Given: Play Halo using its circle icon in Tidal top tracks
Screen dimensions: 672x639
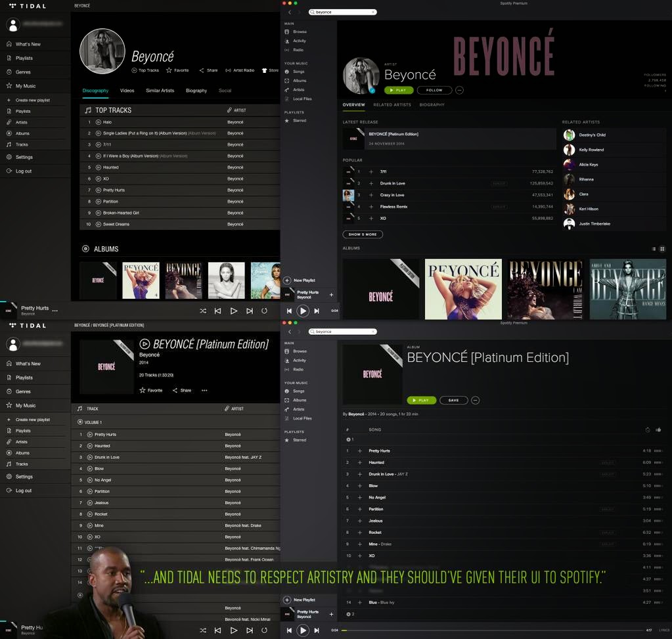Looking at the screenshot, I should pyautogui.click(x=98, y=122).
